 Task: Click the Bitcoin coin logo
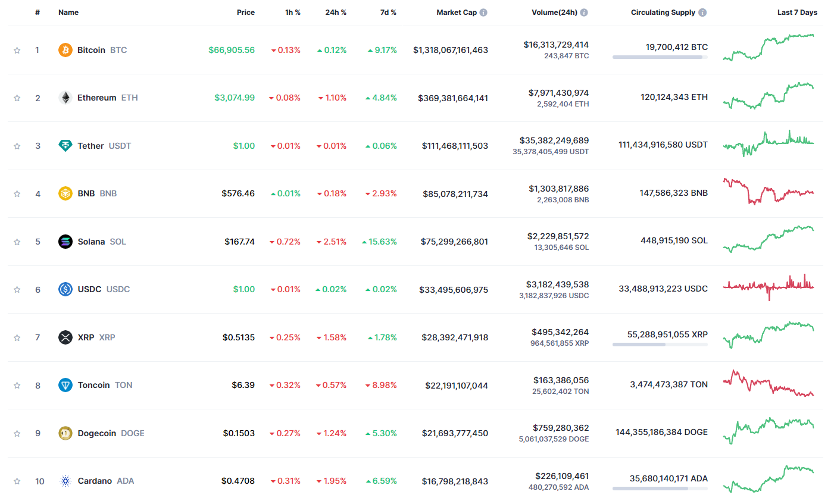(x=65, y=50)
